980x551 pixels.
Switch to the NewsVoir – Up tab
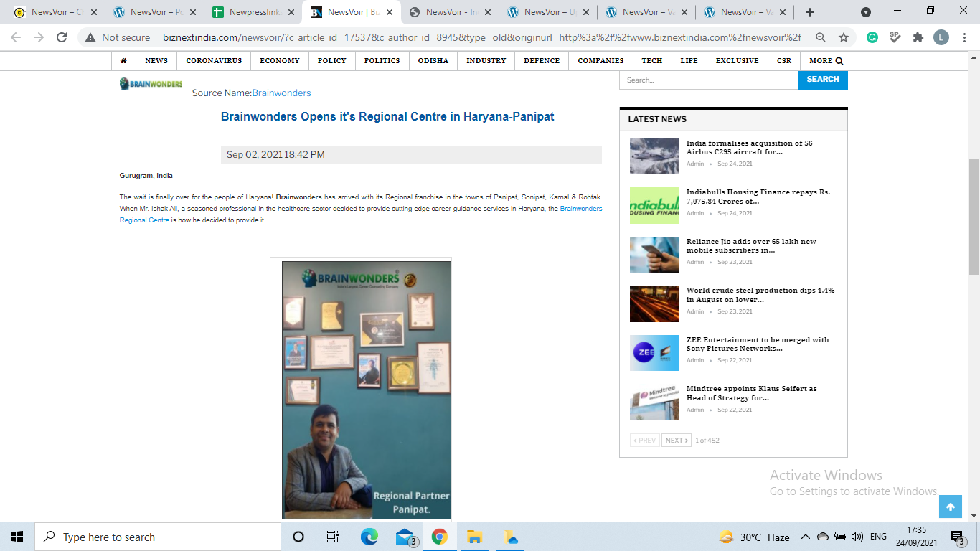coord(548,12)
